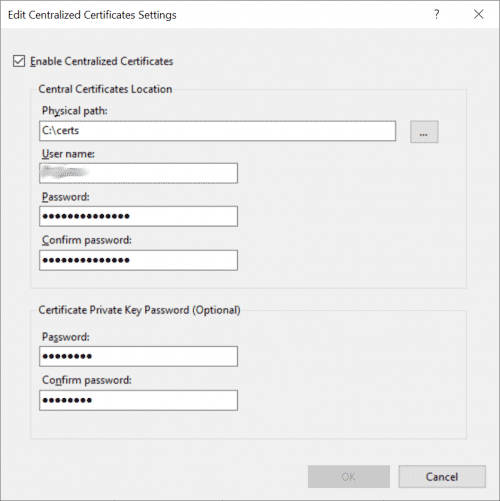500x501 pixels.
Task: Click the private key Confirm password field
Action: tap(138, 400)
